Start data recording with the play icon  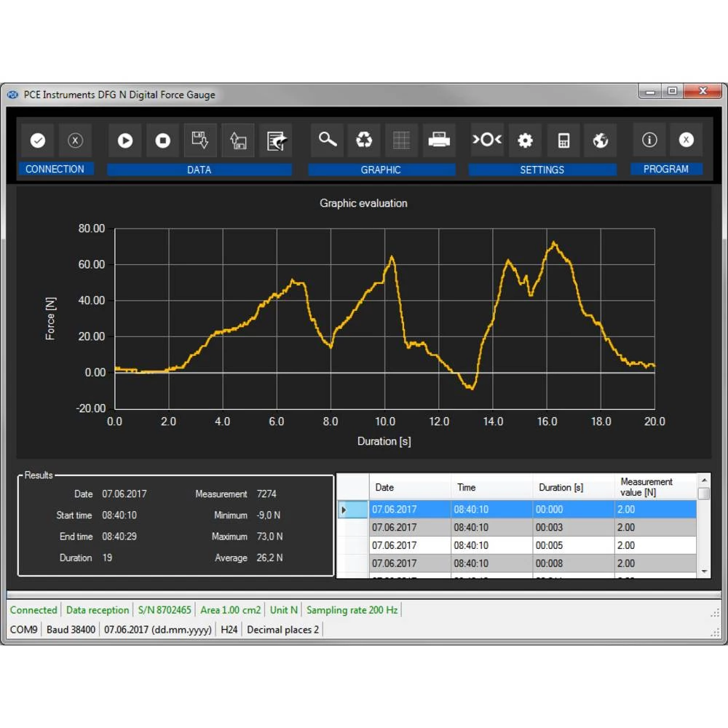click(125, 140)
